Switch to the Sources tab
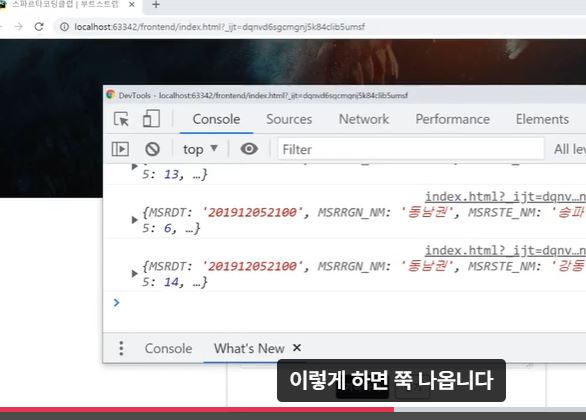586x420 pixels. pyautogui.click(x=289, y=119)
